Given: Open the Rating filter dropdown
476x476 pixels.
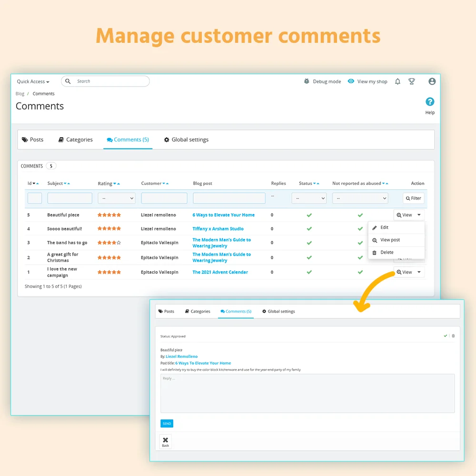Looking at the screenshot, I should 117,198.
